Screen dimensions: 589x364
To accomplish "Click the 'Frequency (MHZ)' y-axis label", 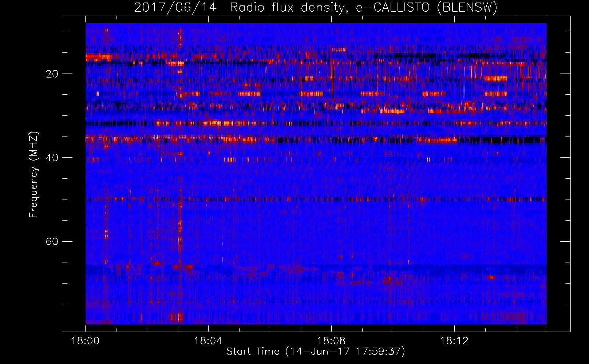I will point(33,175).
